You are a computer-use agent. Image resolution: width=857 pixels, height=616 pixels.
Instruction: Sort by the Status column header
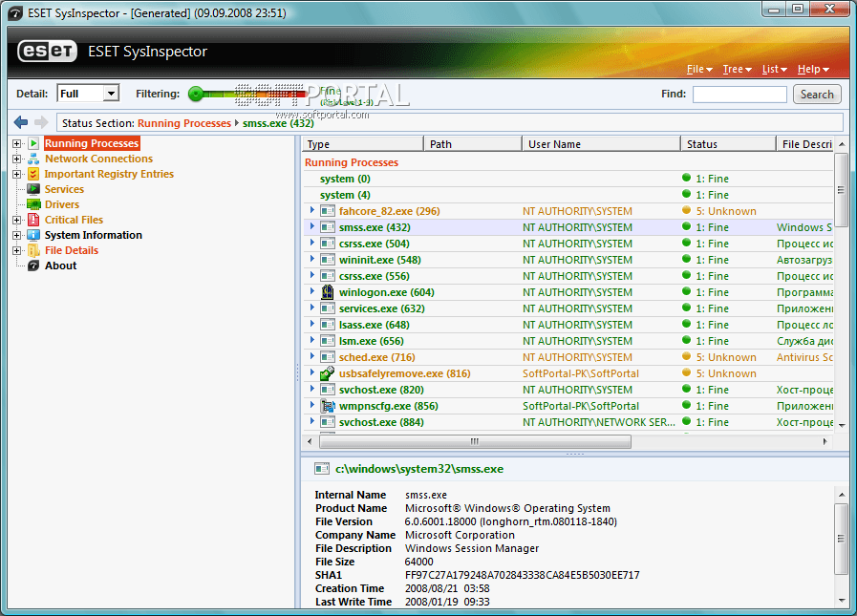(x=728, y=144)
